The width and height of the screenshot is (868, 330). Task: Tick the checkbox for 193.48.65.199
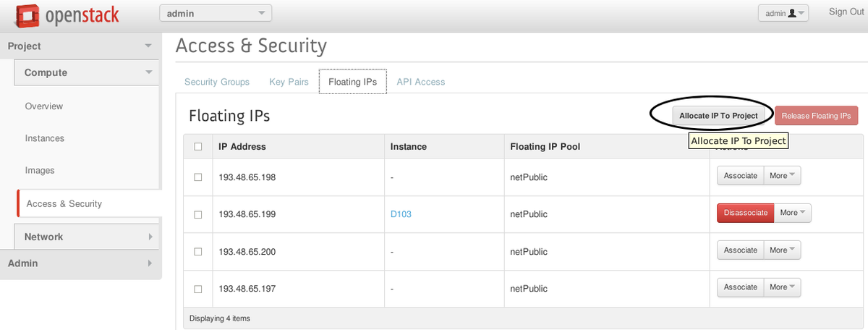pos(198,214)
